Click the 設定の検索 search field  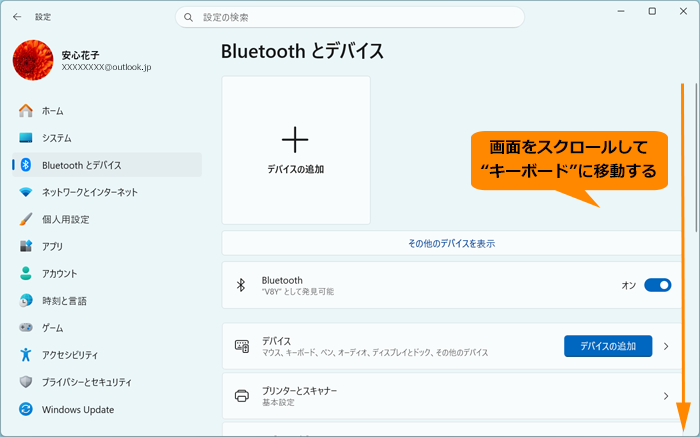[x=350, y=17]
